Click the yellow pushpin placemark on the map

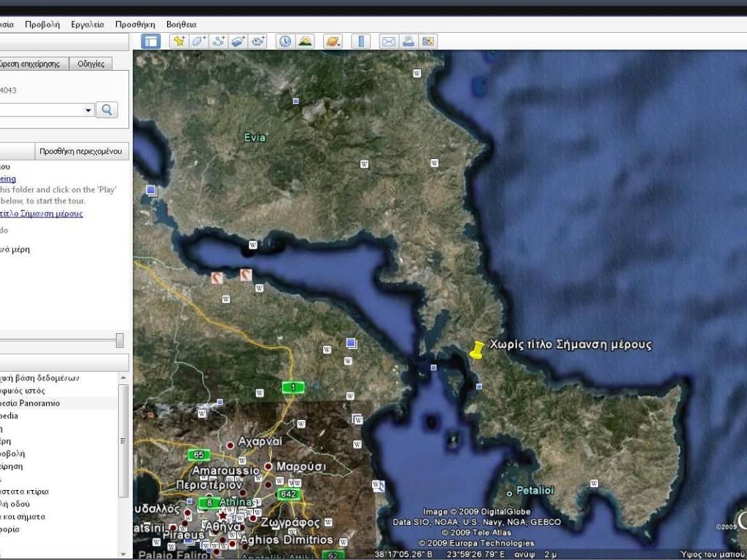pos(477,351)
